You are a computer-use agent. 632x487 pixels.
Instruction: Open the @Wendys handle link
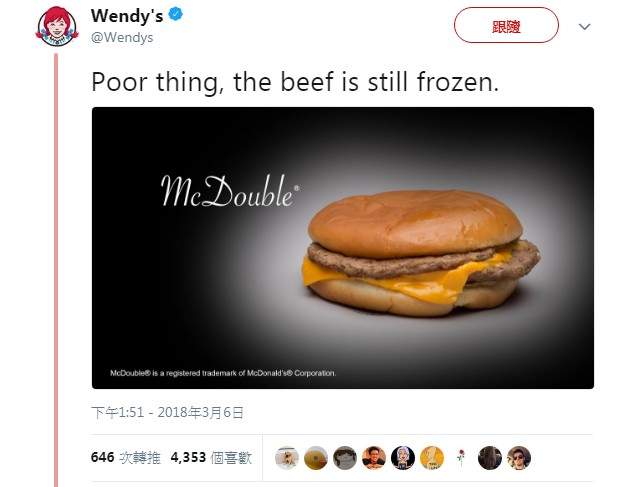[x=122, y=37]
